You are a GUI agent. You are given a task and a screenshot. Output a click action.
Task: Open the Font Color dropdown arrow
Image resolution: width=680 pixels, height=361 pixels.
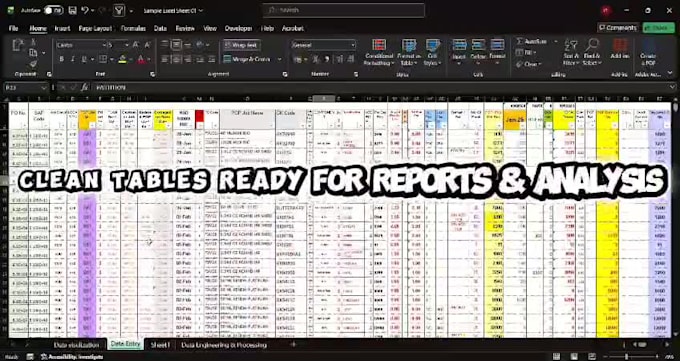(x=149, y=59)
